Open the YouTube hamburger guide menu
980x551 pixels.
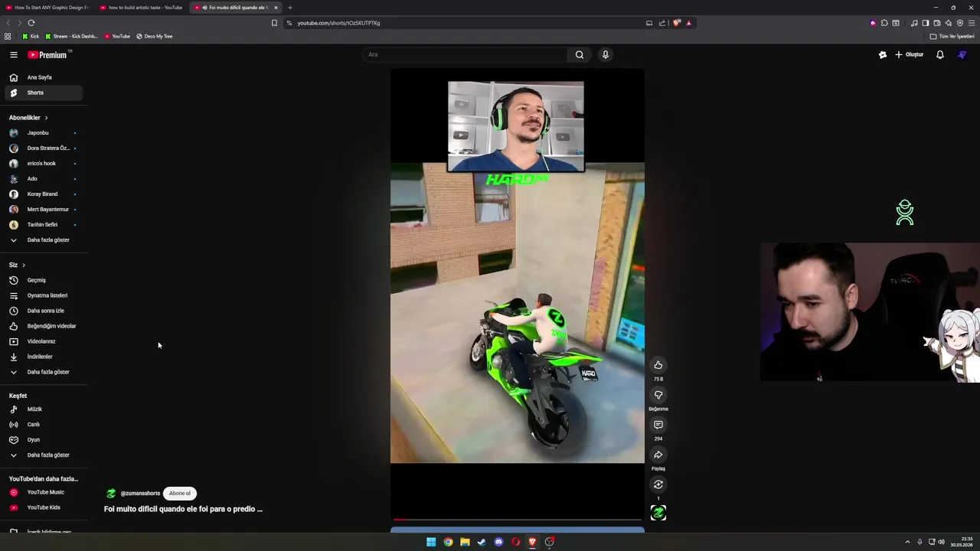[13, 54]
